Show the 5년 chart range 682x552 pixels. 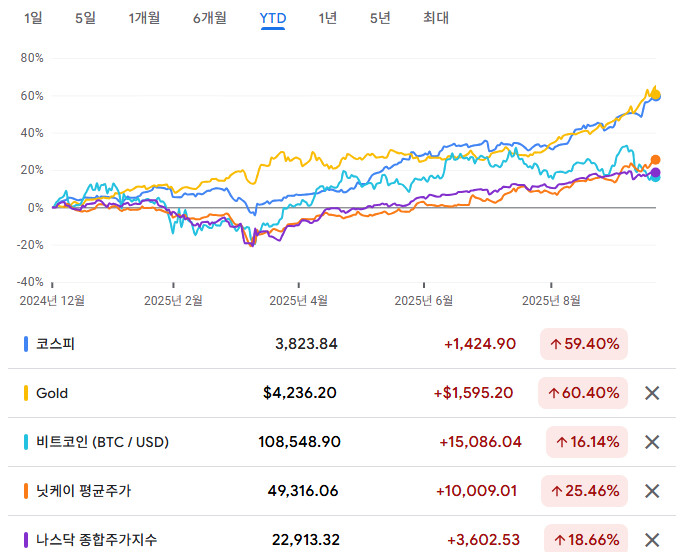tap(380, 17)
